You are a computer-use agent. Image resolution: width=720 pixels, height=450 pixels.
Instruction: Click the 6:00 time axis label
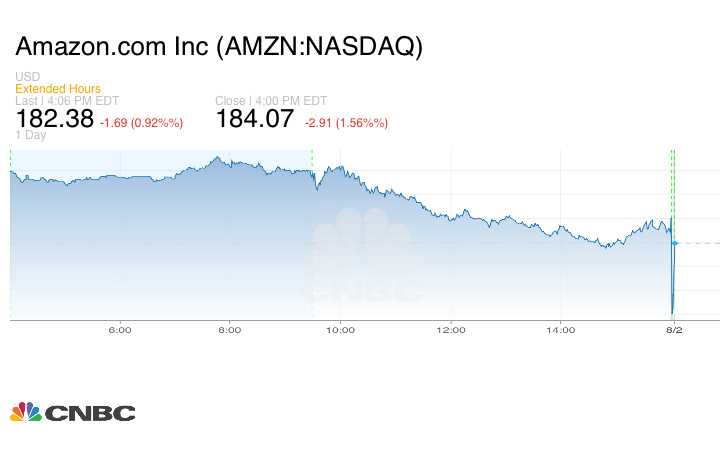[x=120, y=330]
